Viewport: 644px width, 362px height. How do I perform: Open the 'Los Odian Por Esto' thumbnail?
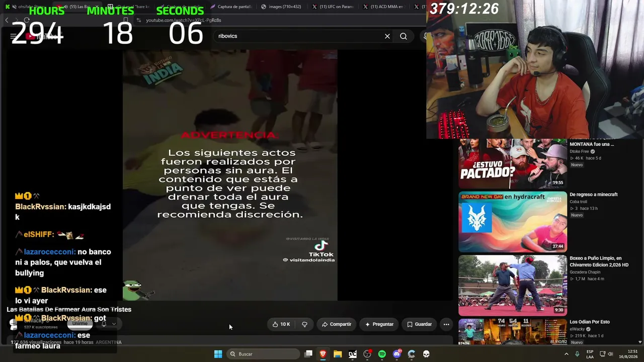tap(512, 332)
